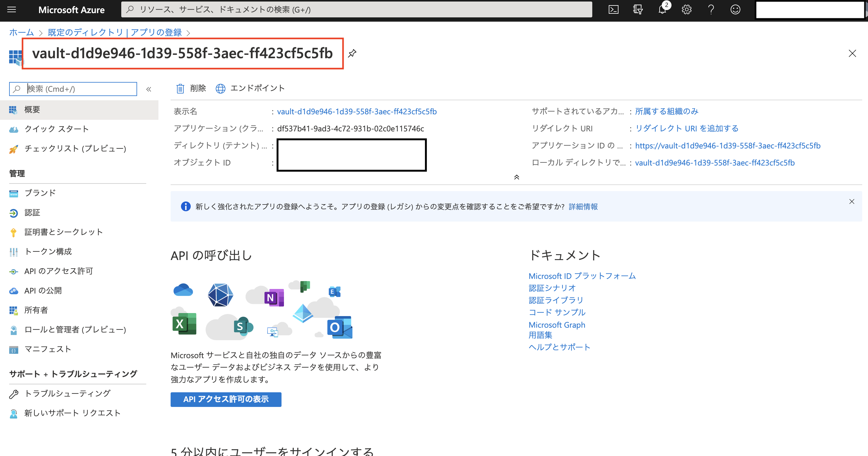
Task: Click API アクセス許可の表示 button
Action: 226,400
